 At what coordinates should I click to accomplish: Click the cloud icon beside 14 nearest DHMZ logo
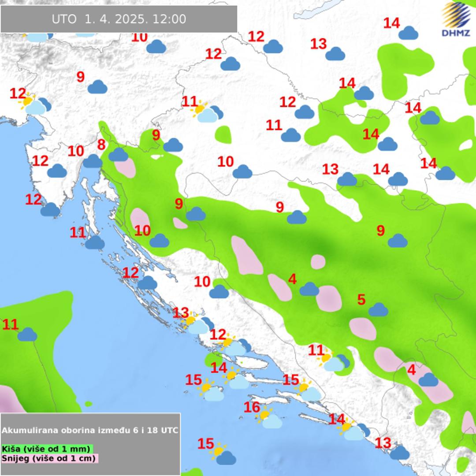pyautogui.click(x=408, y=33)
